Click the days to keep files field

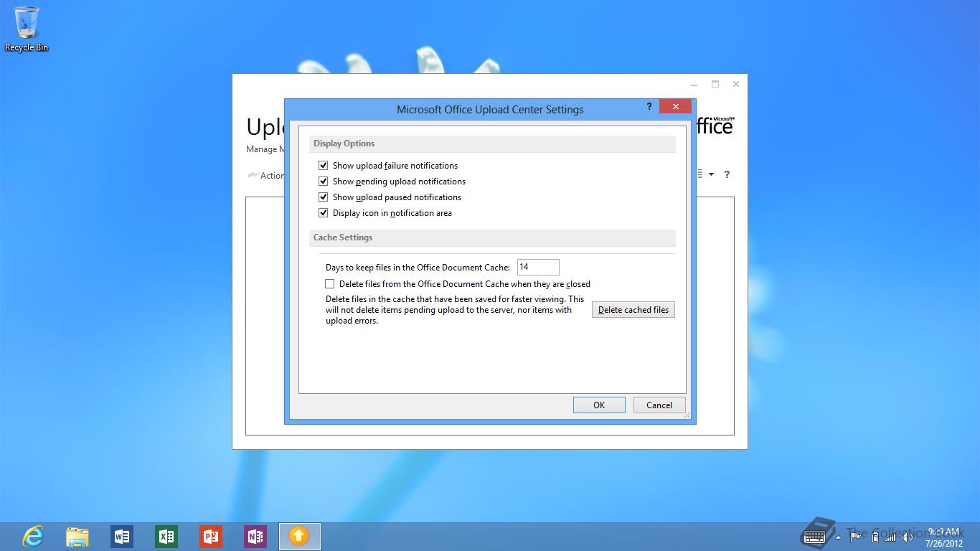click(538, 267)
